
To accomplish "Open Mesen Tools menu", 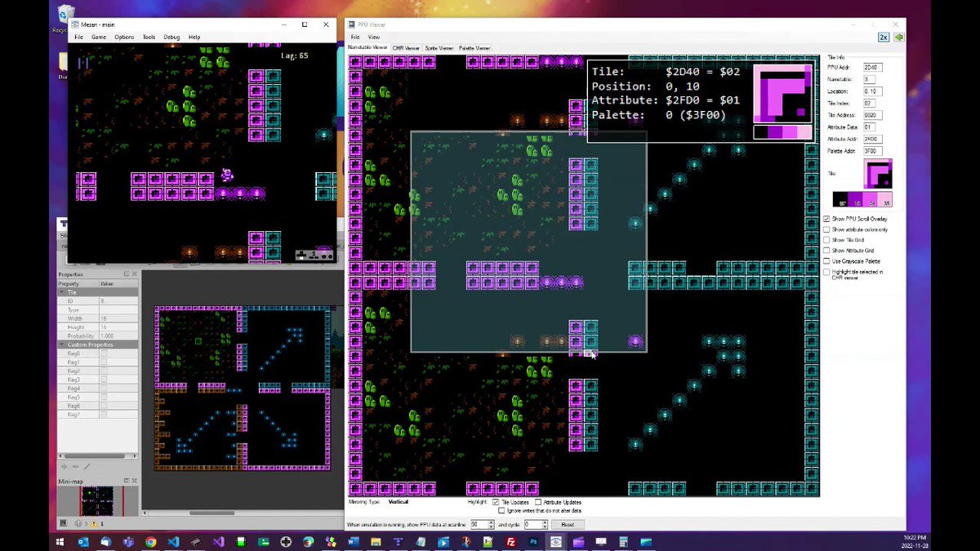I will (x=149, y=38).
